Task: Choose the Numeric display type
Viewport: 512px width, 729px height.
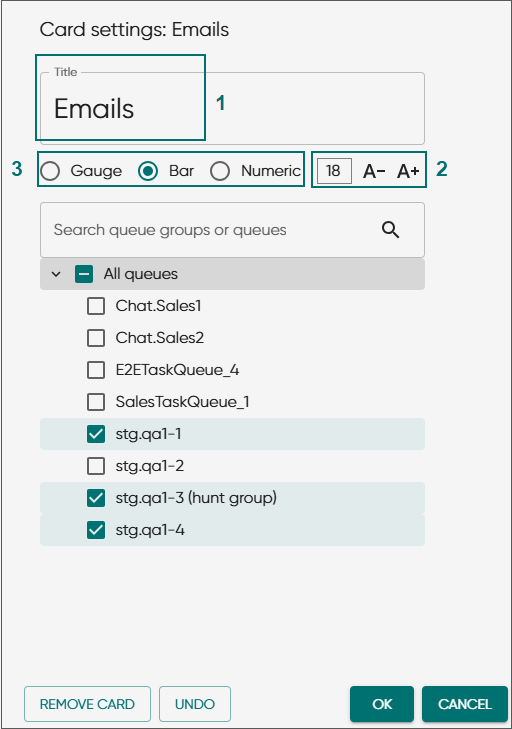Action: click(219, 171)
